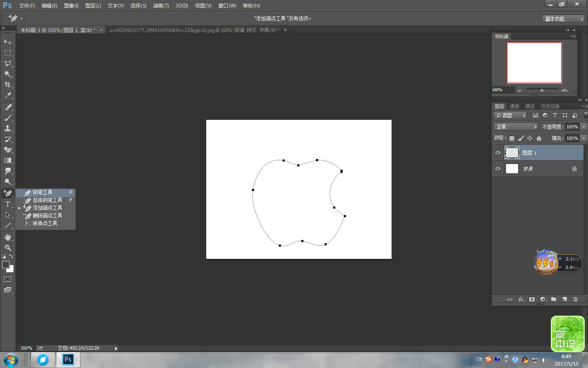Click the link layers icon

[510, 299]
